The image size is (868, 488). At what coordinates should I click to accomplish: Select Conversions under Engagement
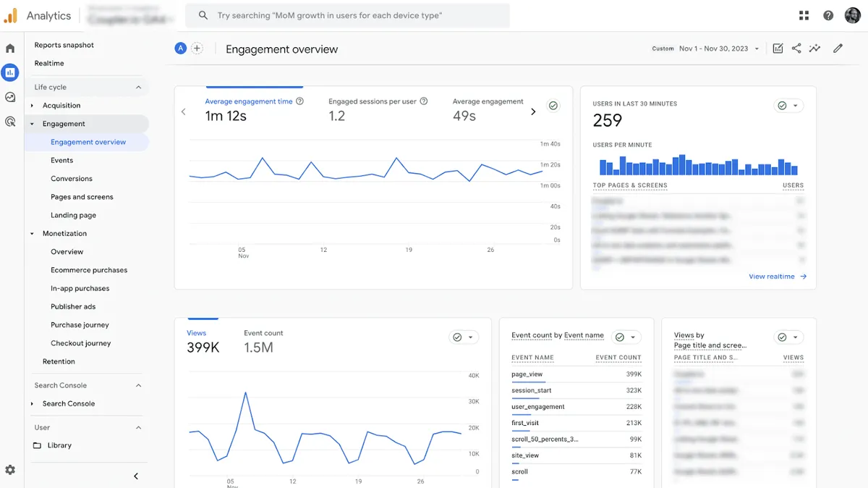click(x=72, y=179)
